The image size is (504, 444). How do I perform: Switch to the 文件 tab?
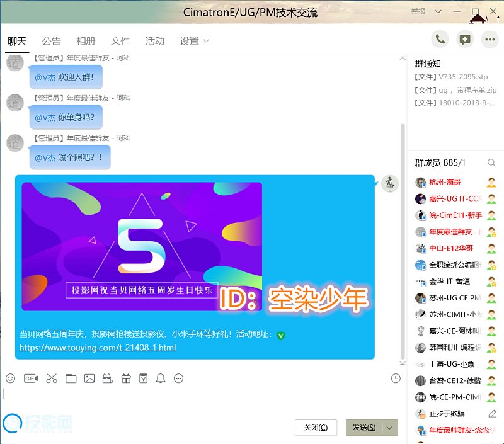(120, 42)
